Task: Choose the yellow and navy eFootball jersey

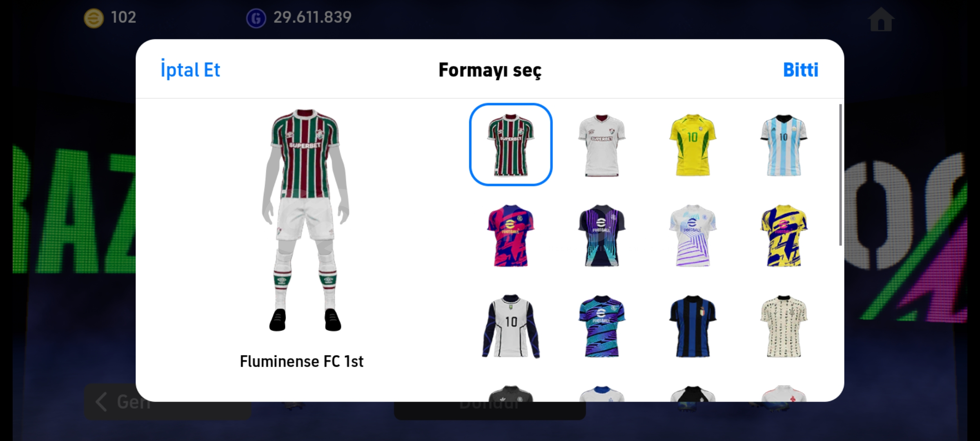Action: tap(784, 236)
